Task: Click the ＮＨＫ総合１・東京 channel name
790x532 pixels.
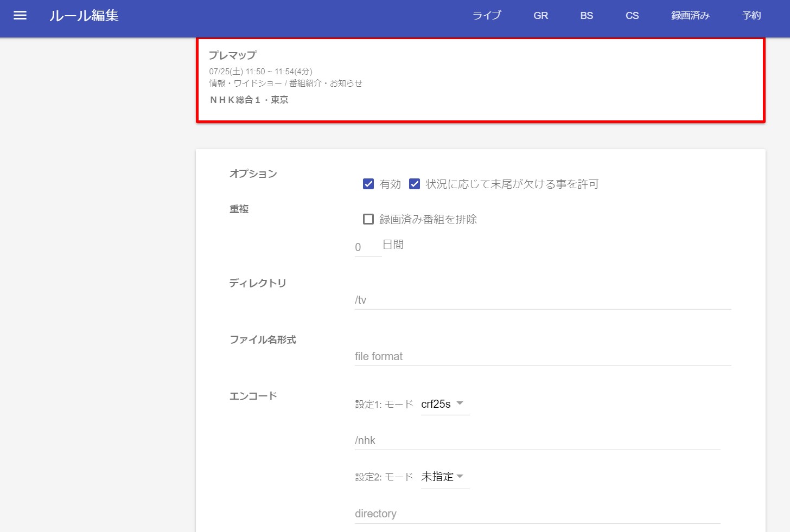Action: tap(249, 100)
